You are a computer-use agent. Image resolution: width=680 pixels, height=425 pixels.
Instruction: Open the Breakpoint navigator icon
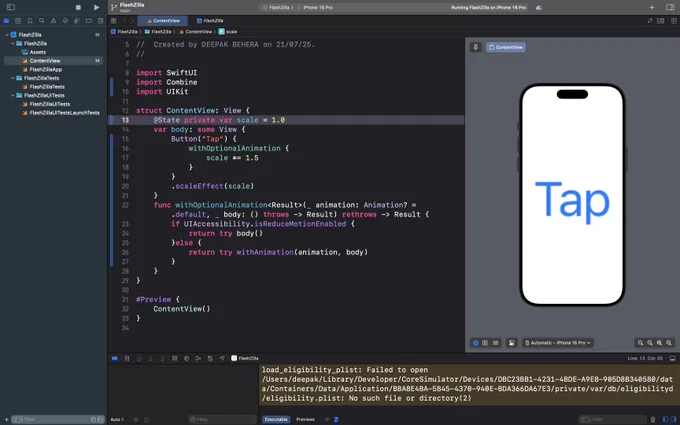[88, 21]
